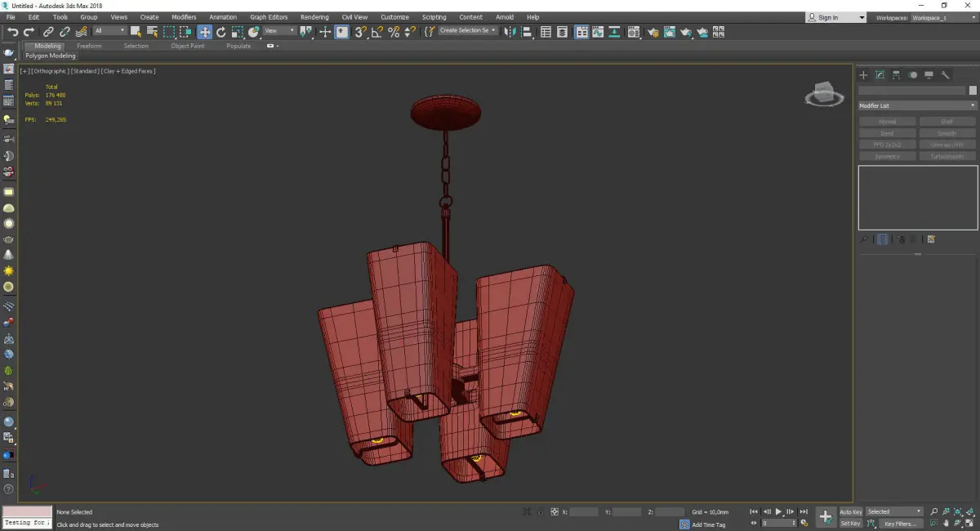Toggle Percent Snap on the toolbar
This screenshot has width=980, height=531.
point(394,32)
